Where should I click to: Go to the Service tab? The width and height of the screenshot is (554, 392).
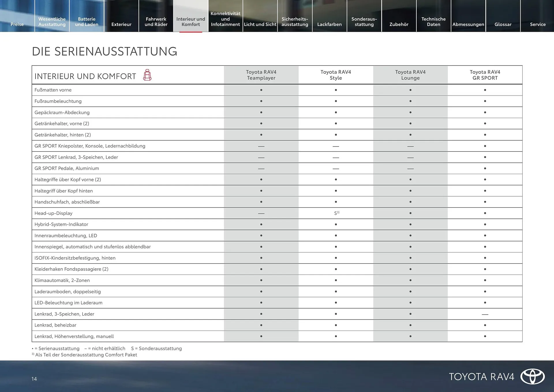pos(538,24)
